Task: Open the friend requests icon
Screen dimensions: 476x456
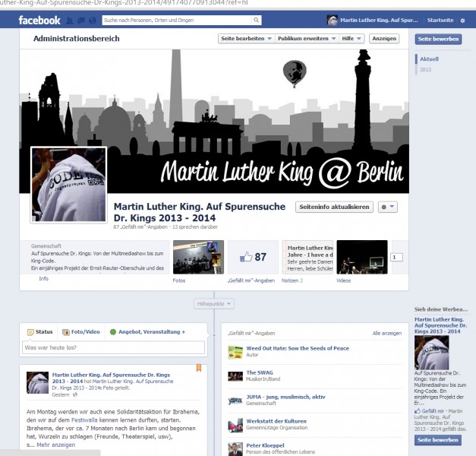Action: 70,21
